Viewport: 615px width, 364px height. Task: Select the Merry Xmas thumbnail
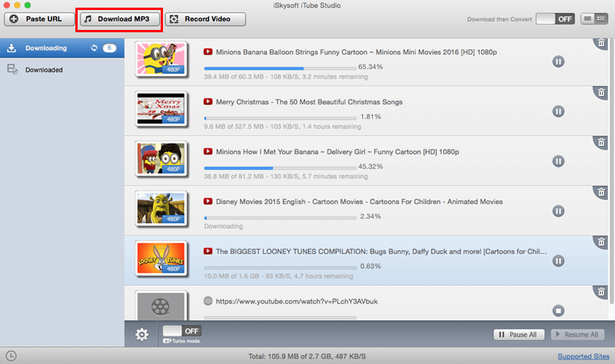[161, 108]
